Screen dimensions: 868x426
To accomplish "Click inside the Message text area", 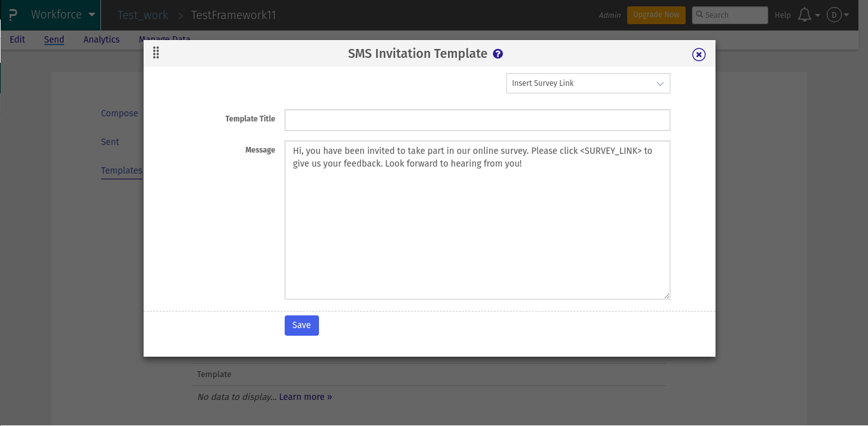I will (x=477, y=219).
